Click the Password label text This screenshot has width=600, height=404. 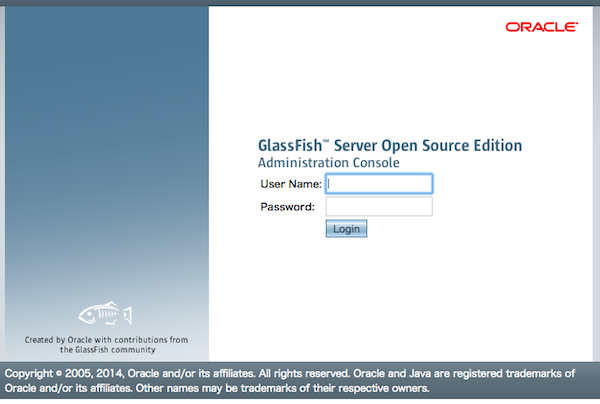point(287,207)
